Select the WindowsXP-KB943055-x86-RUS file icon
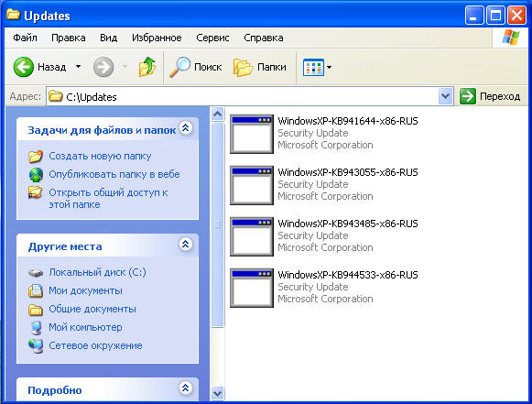The image size is (532, 404). point(252,185)
